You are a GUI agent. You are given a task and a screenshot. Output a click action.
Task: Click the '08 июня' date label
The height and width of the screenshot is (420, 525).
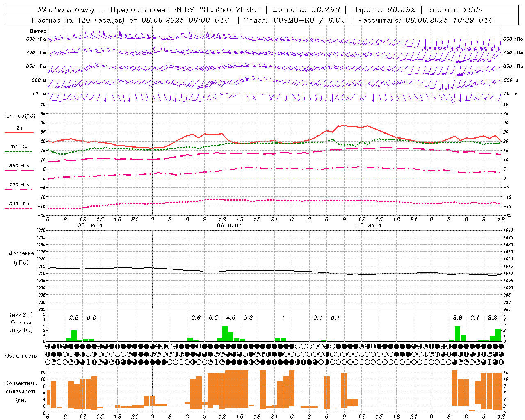pos(90,226)
